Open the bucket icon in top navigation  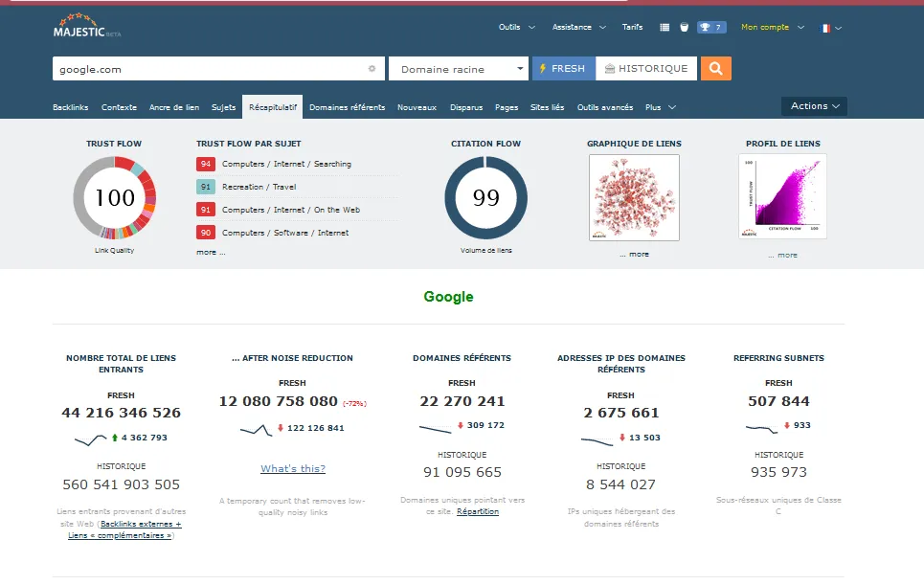(x=685, y=27)
